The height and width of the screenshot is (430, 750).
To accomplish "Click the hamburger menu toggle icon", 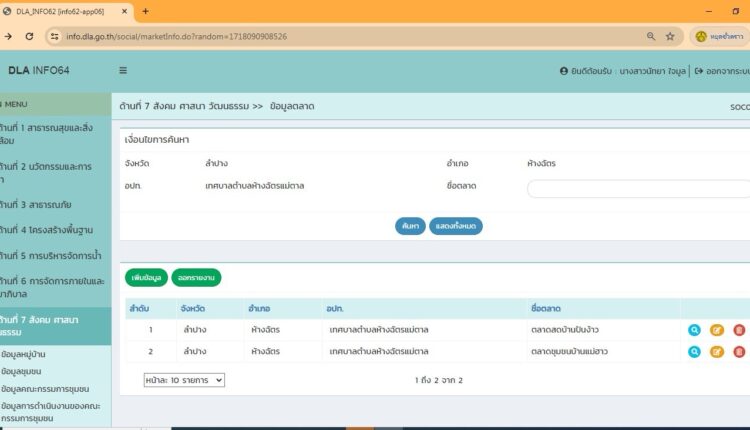I will 123,71.
